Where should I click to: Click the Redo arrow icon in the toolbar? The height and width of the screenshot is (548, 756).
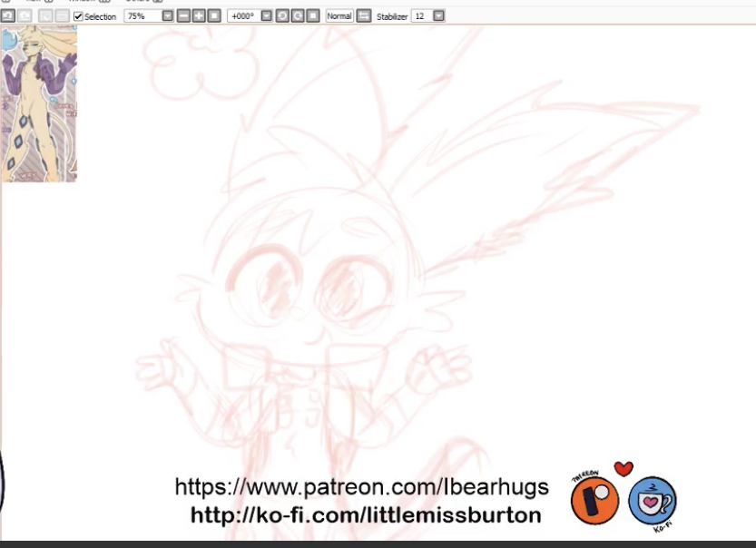point(25,16)
